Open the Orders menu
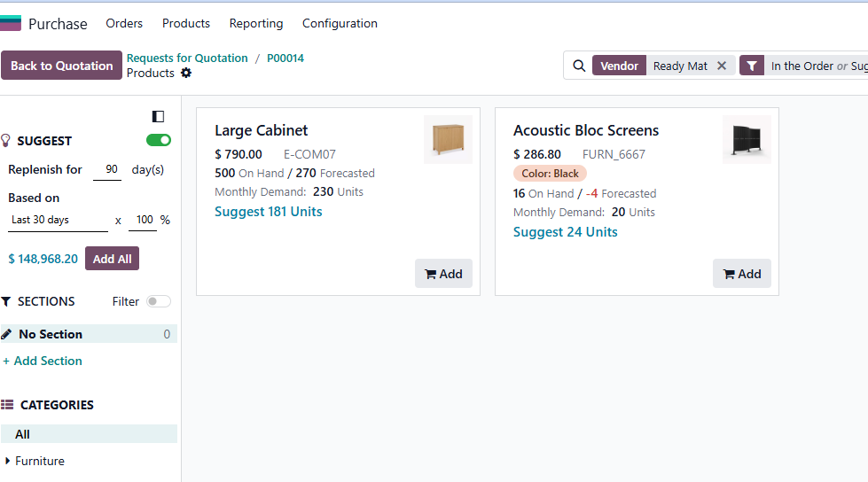Screen dimensions: 868x482 (124, 23)
